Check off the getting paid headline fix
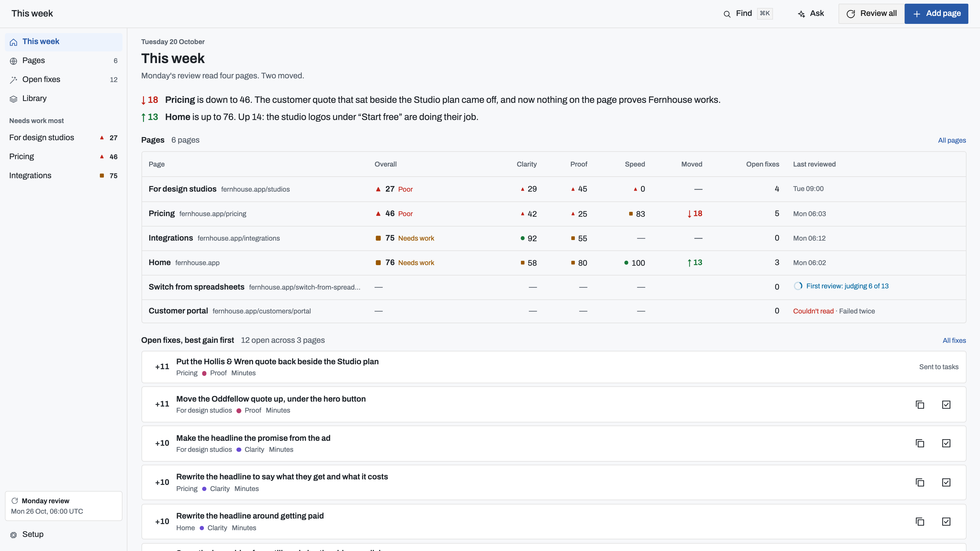The height and width of the screenshot is (551, 980). 946,522
